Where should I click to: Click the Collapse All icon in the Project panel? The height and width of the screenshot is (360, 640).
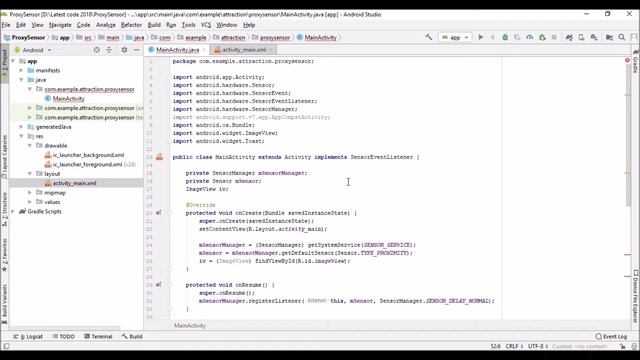point(109,50)
